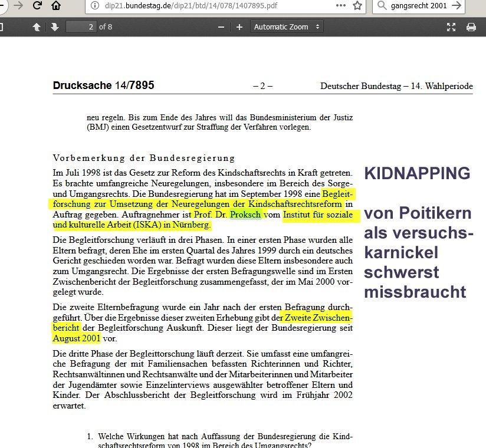Zoom in on the PDF
This screenshot has width=486, height=448.
pyautogui.click(x=239, y=27)
